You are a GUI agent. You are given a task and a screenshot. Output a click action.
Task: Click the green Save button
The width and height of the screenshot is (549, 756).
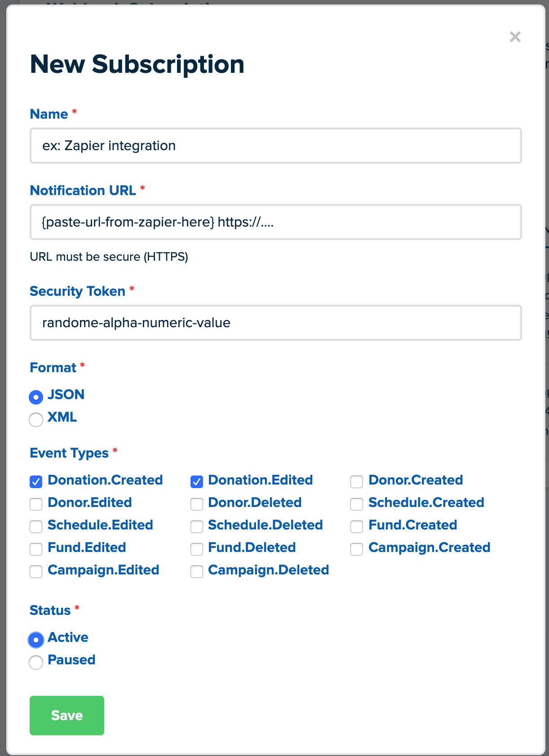tap(67, 716)
